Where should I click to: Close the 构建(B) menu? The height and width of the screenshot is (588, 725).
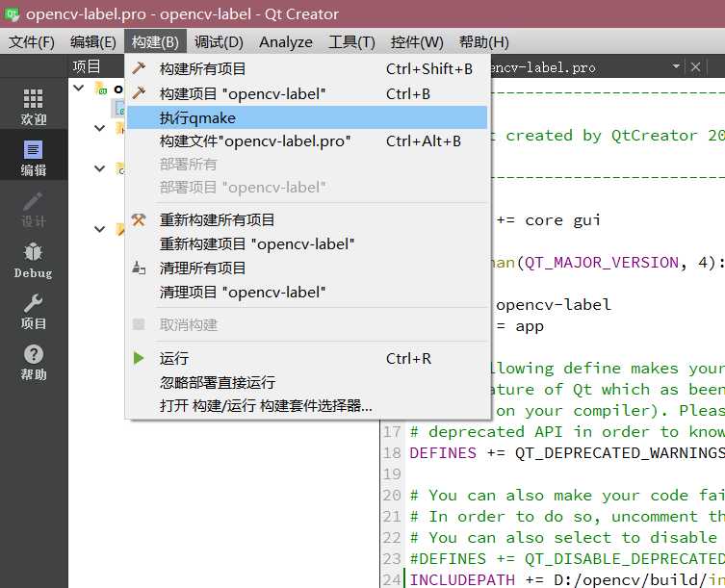coord(155,42)
